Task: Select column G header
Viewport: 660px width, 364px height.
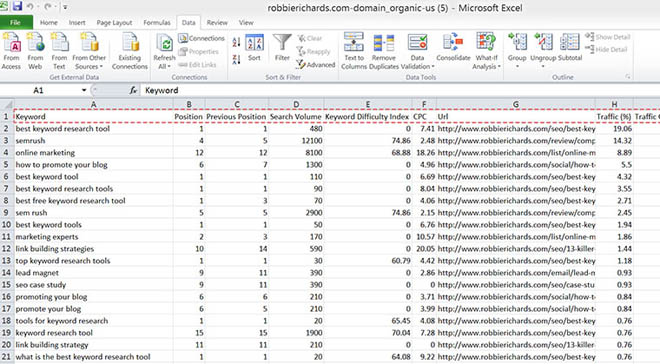Action: [x=516, y=104]
